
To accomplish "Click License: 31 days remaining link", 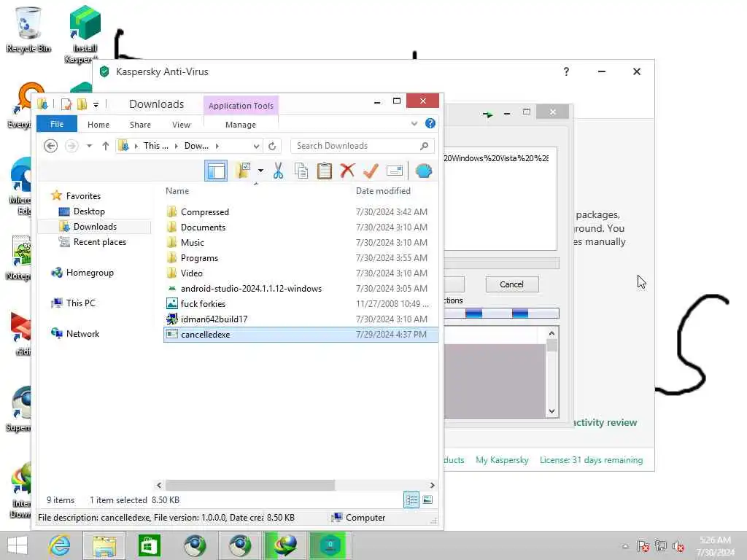I will (591, 460).
